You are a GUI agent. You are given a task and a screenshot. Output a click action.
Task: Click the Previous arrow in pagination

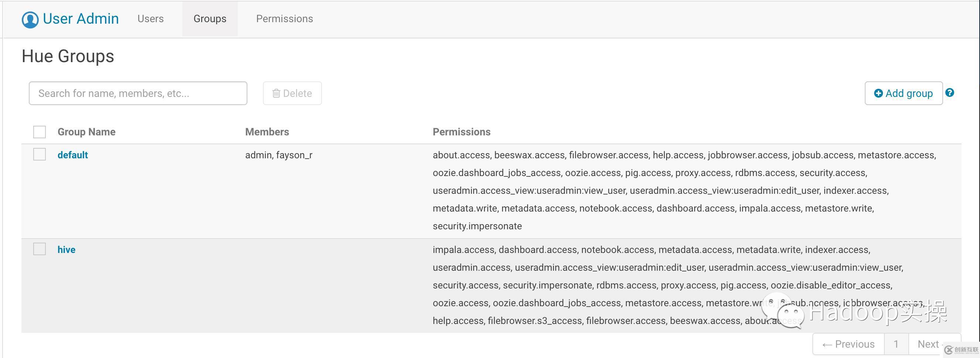click(827, 345)
